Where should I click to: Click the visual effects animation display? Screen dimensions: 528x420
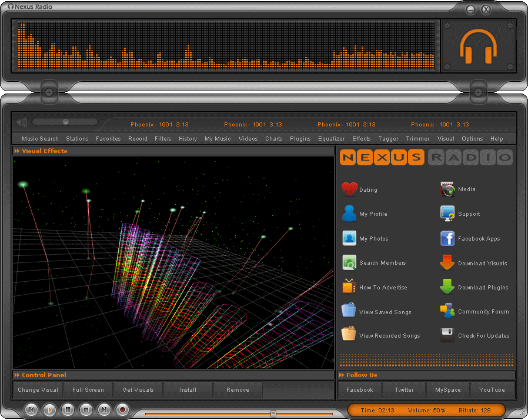click(173, 262)
